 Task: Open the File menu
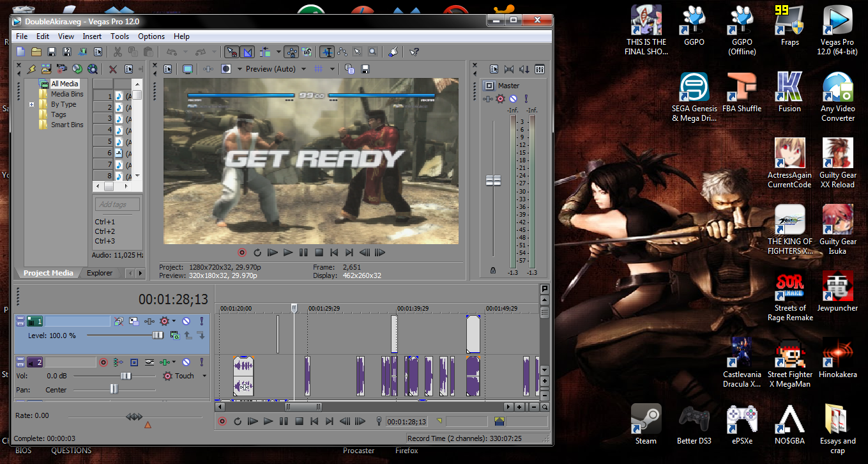(22, 36)
